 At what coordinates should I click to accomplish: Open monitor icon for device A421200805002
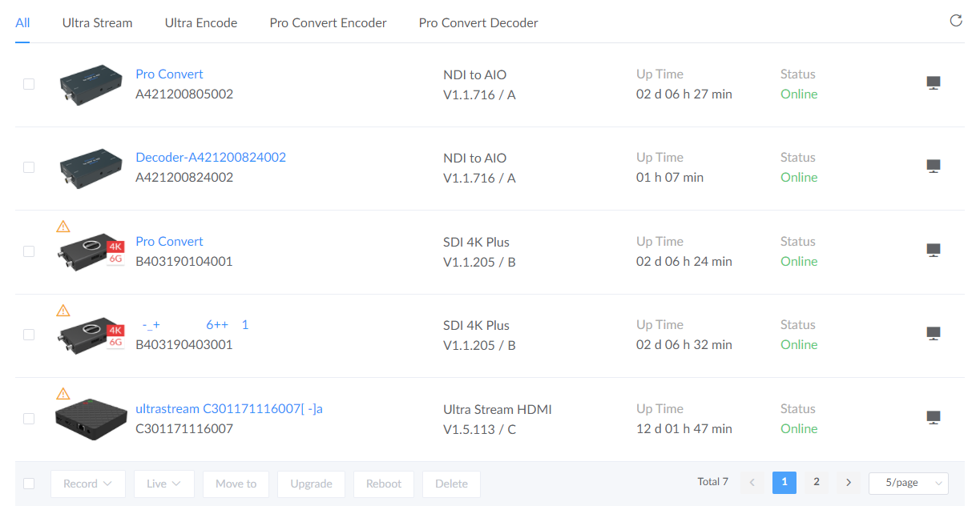[933, 83]
